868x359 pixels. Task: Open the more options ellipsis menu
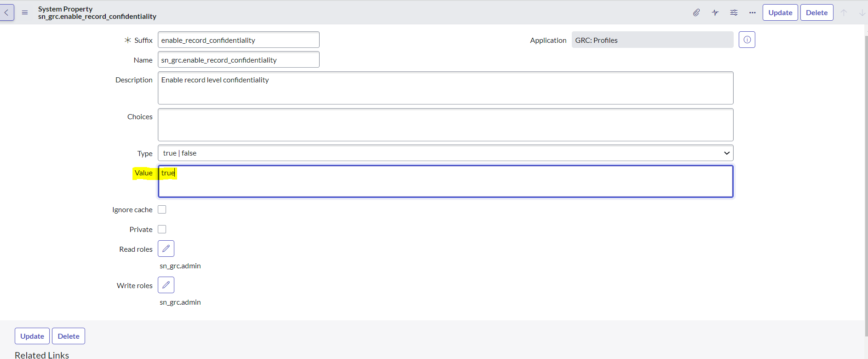[752, 12]
